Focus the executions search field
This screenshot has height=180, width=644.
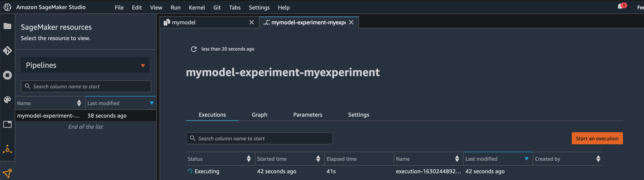[x=259, y=138]
